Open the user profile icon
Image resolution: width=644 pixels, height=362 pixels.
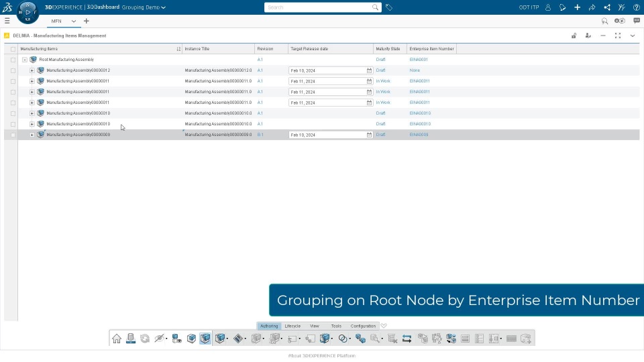pos(548,7)
